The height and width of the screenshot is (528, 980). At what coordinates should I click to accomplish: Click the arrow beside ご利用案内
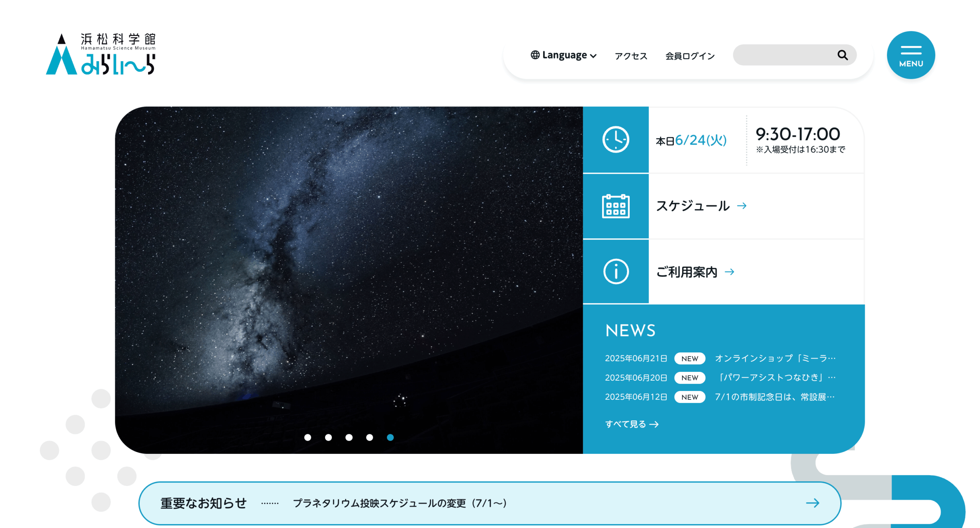coord(729,272)
